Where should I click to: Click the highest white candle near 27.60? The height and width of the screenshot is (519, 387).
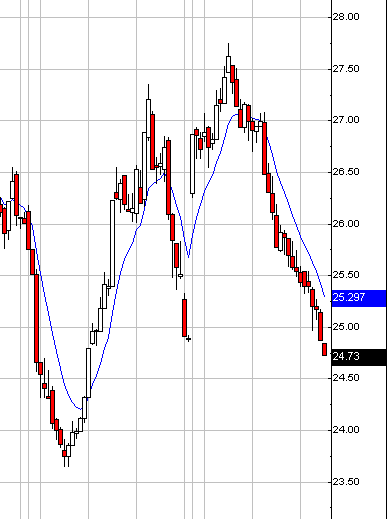pos(228,64)
